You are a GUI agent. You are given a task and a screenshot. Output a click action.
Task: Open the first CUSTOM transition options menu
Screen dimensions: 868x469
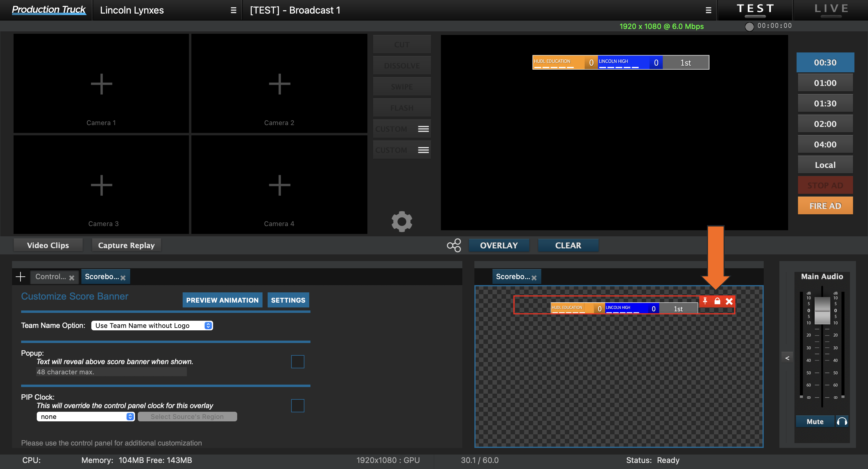click(423, 128)
